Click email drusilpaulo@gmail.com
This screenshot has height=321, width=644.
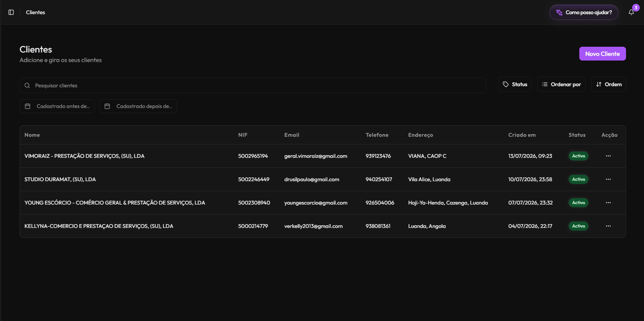(x=312, y=179)
